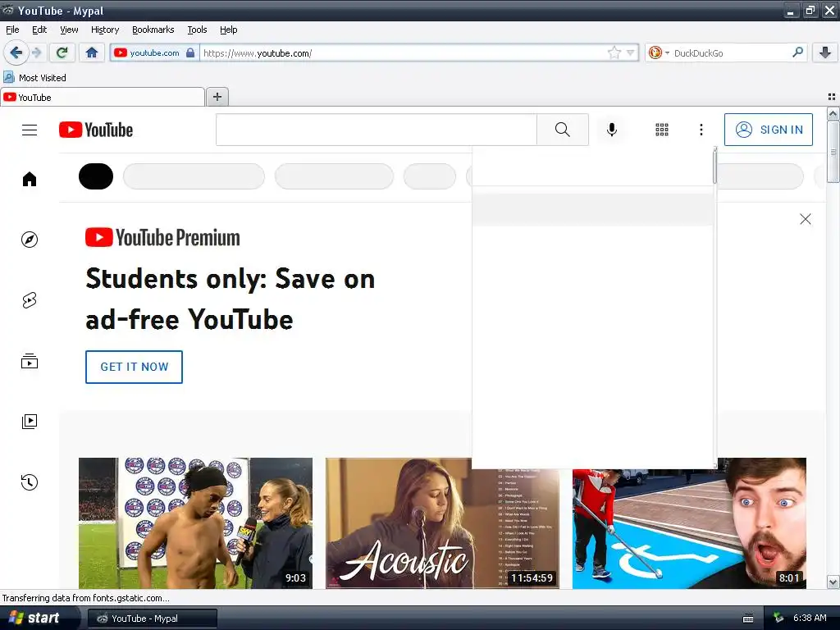Screen dimensions: 840x630
Task: Open the 9:03 soccer interview video thumbnail
Action: pyautogui.click(x=195, y=523)
